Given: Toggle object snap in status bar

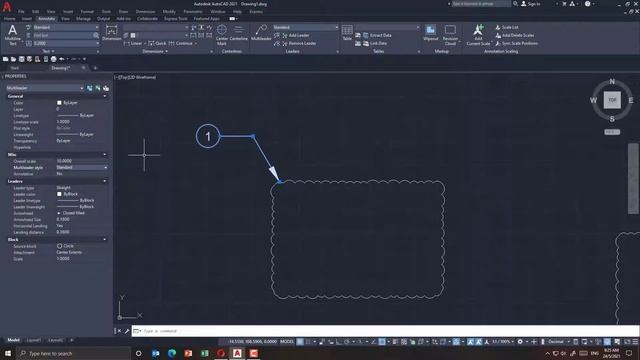Looking at the screenshot, I should click(x=382, y=342).
